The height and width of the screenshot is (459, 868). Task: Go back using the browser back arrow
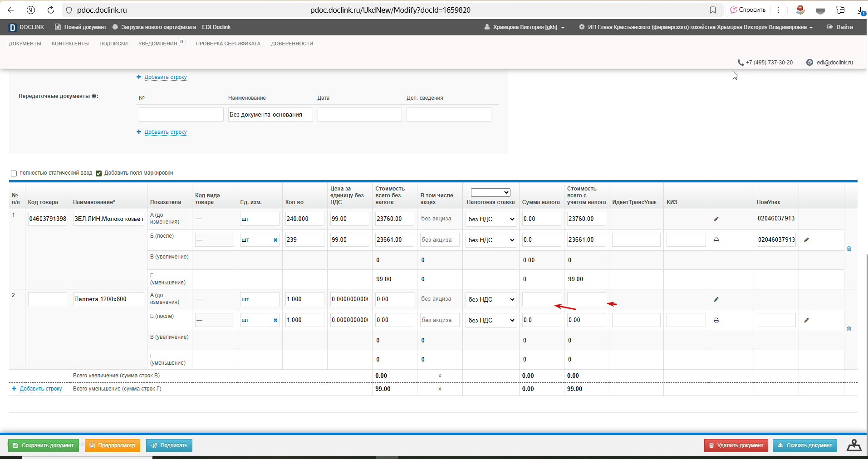coord(11,10)
